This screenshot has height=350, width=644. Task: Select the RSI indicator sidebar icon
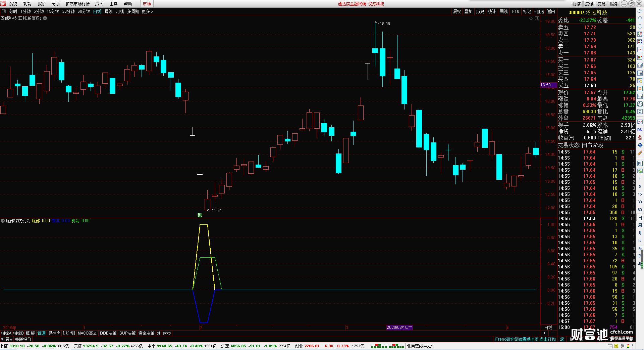tap(640, 130)
